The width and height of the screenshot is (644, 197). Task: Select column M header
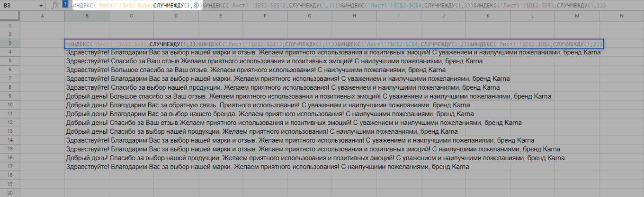[577, 17]
